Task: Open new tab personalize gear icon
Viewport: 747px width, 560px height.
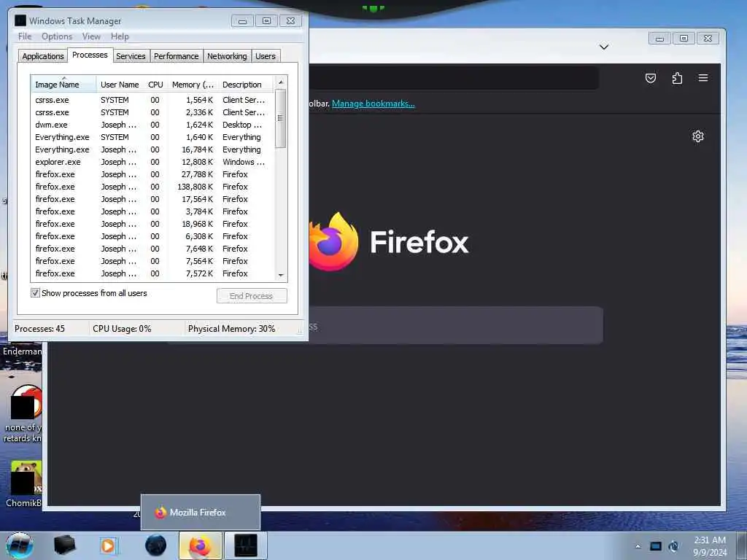Action: (x=698, y=136)
